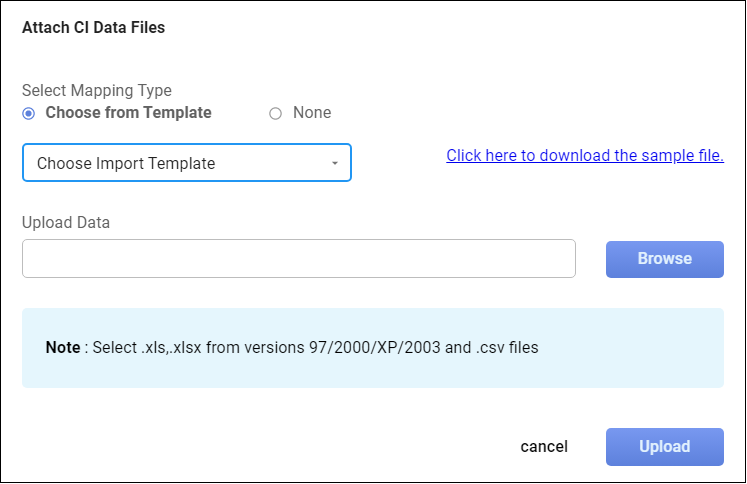Image resolution: width=747 pixels, height=484 pixels.
Task: Click the bold 'Note' text in the info box
Action: [x=63, y=348]
